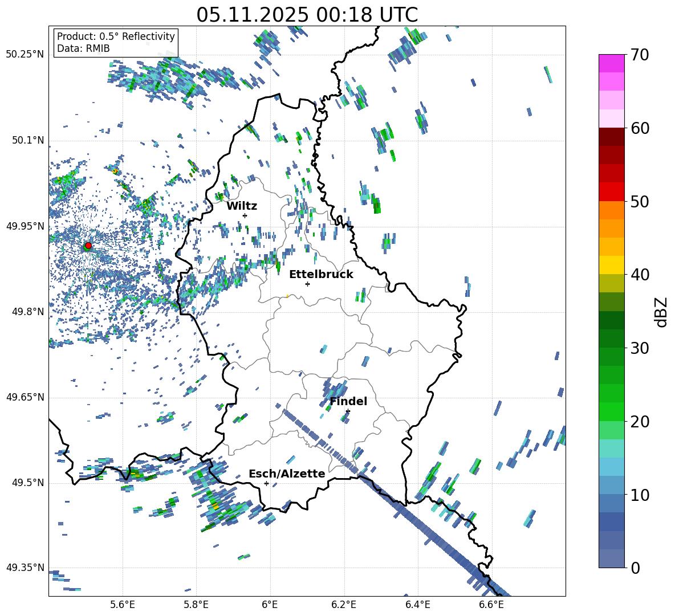Click the Wiltz city label
This screenshot has height=616, width=675.
242,206
